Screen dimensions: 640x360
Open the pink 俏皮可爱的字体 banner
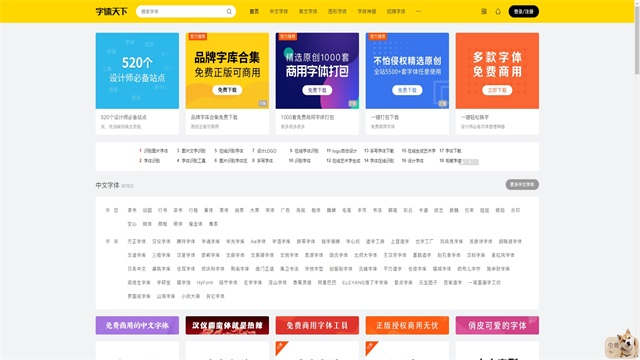[497, 325]
